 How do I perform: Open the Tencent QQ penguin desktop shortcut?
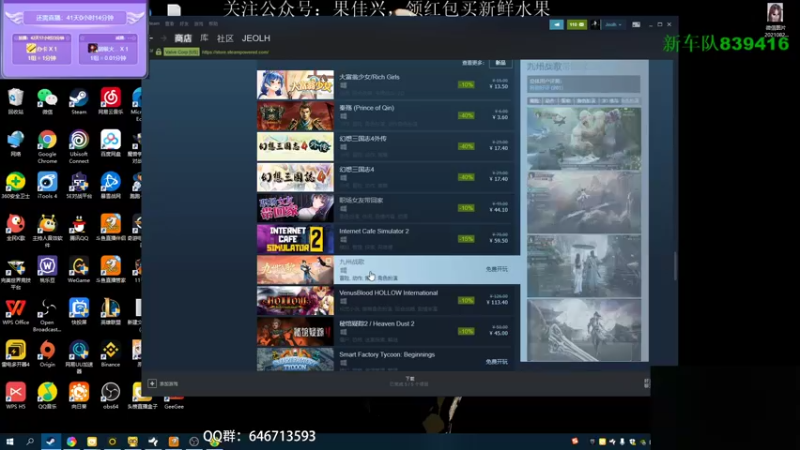click(79, 228)
